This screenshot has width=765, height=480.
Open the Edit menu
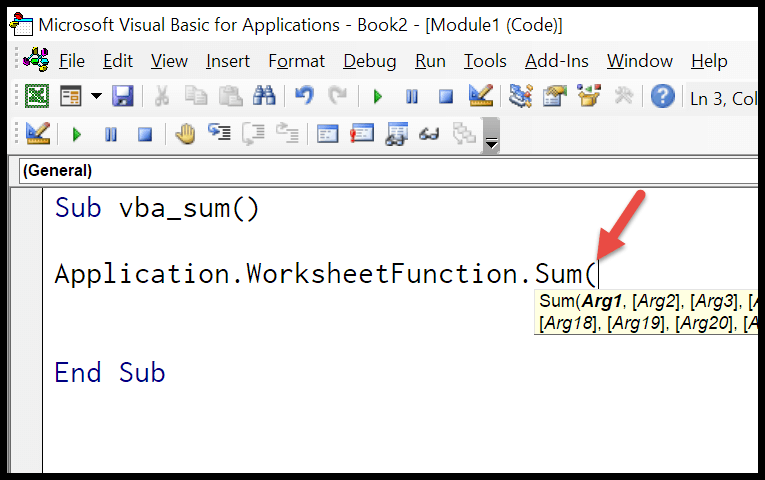(118, 61)
